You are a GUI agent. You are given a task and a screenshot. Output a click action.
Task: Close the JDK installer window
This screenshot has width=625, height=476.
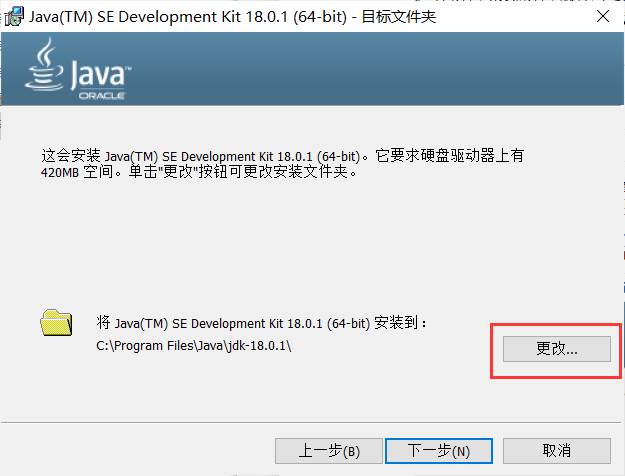point(603,16)
